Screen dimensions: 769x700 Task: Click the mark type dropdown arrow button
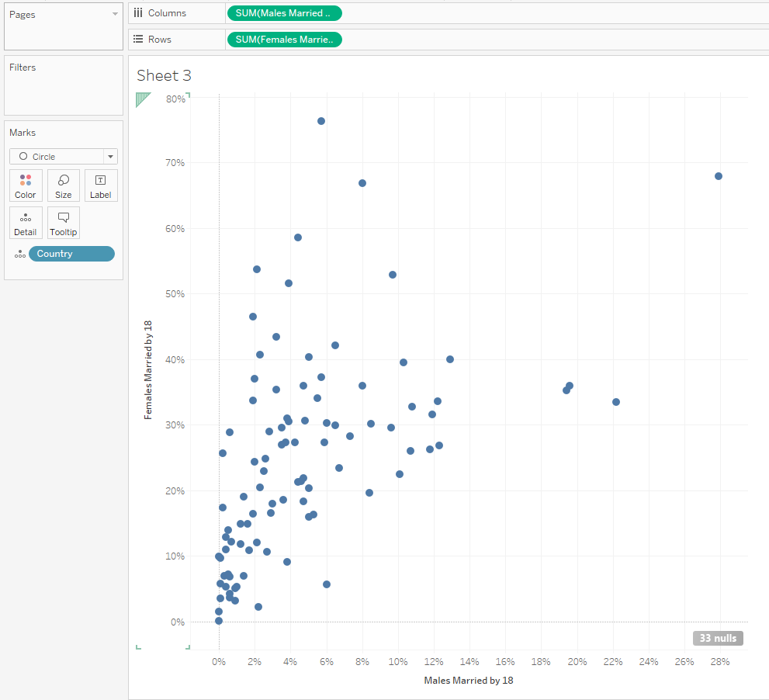tap(111, 157)
